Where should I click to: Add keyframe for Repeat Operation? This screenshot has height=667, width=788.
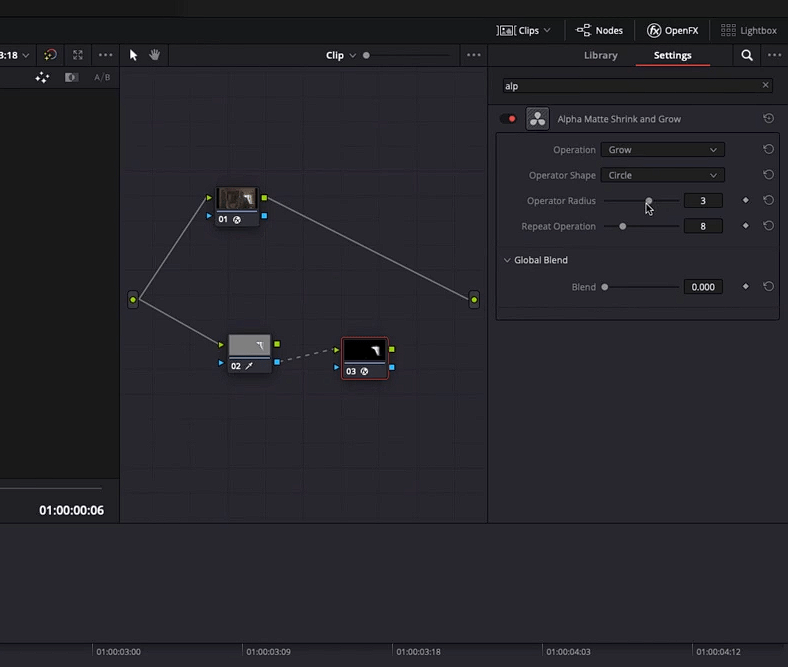tap(745, 227)
